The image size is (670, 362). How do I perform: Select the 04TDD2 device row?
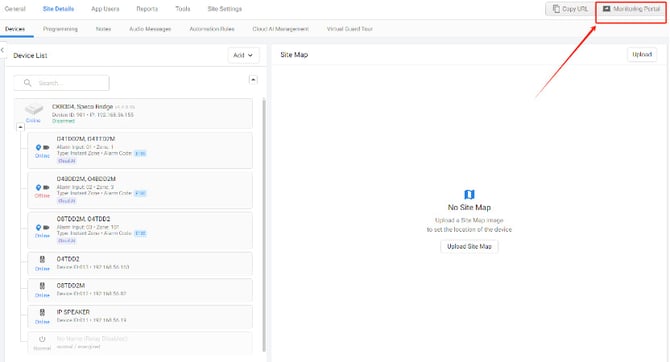click(x=140, y=263)
